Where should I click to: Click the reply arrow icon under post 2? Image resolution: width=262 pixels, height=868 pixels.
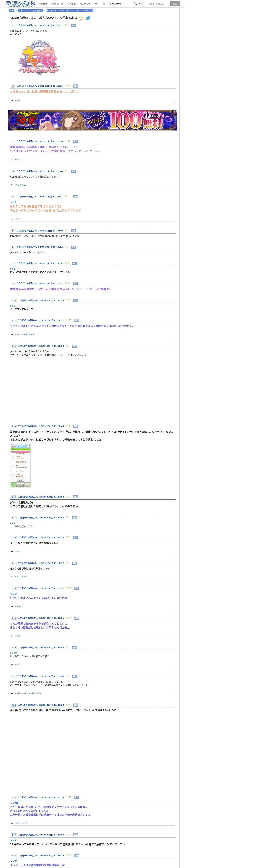[12, 100]
